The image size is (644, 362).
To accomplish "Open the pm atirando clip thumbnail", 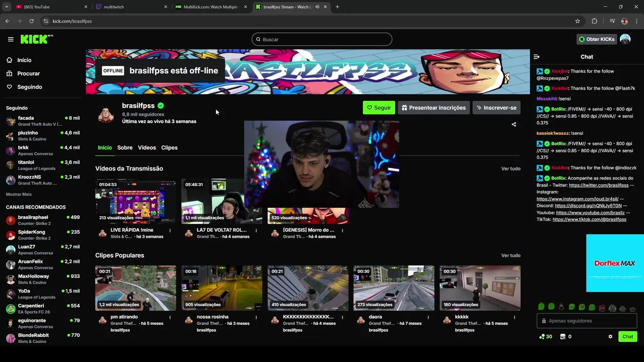I will click(135, 288).
